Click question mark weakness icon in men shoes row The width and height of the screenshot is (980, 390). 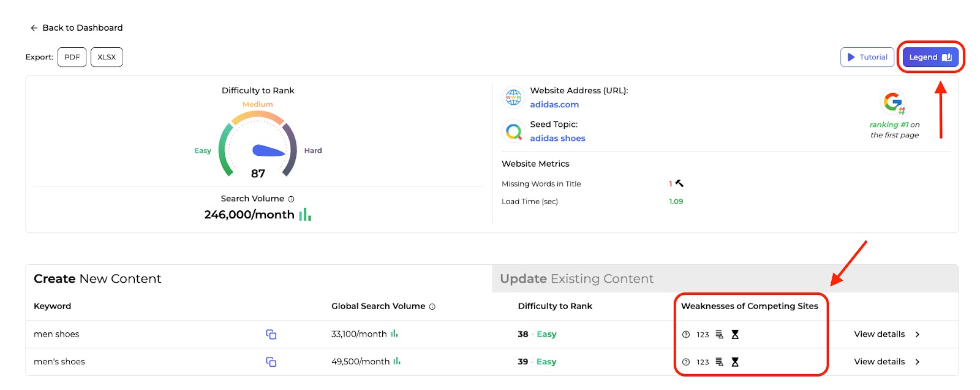coord(686,334)
